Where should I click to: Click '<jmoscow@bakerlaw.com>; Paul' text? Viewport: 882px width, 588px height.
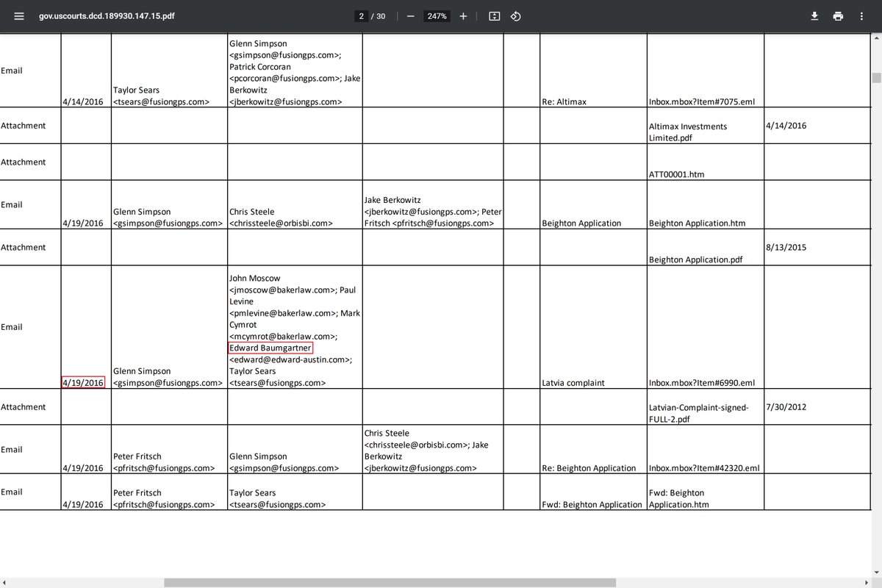tap(293, 290)
